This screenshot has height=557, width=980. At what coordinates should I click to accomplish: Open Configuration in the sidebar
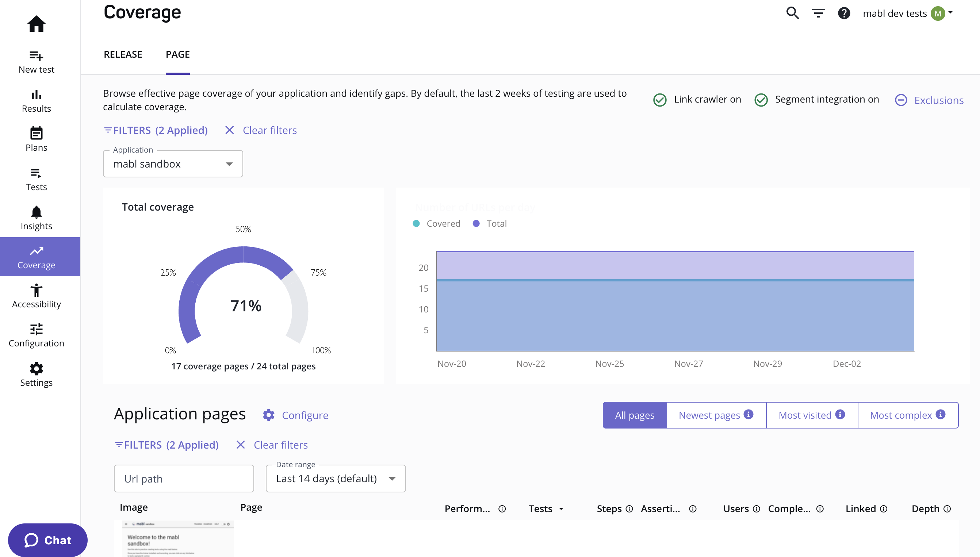tap(37, 335)
